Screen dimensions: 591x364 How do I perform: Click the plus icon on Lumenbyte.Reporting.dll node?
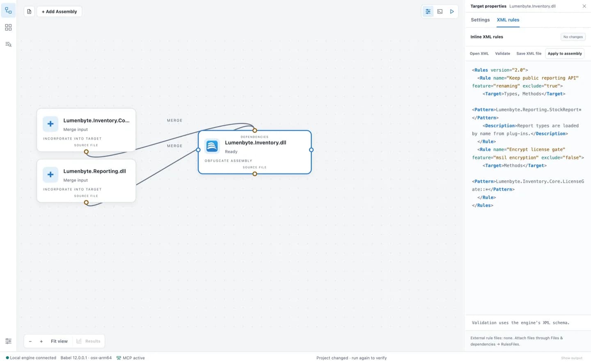pos(50,175)
